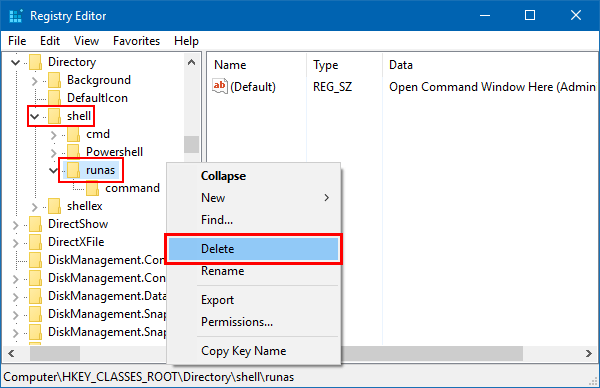This screenshot has width=600, height=388.
Task: Select the DiskManagement.Data key label
Action: [107, 296]
